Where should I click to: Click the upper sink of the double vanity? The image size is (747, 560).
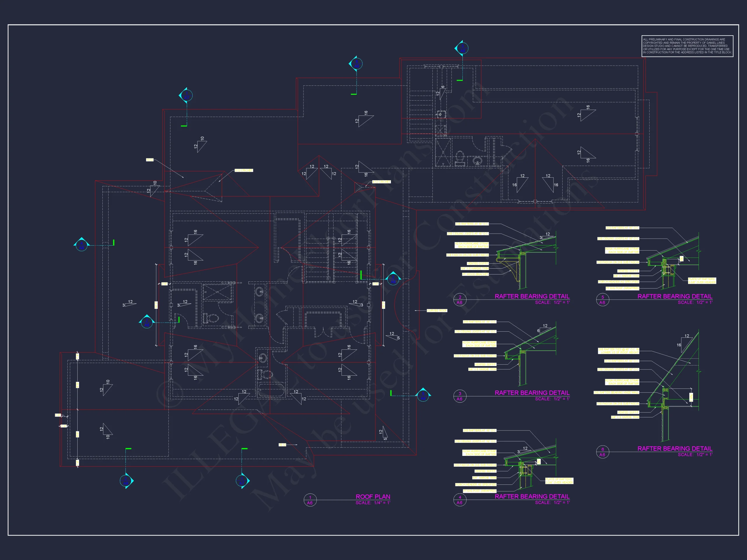pyautogui.click(x=260, y=291)
